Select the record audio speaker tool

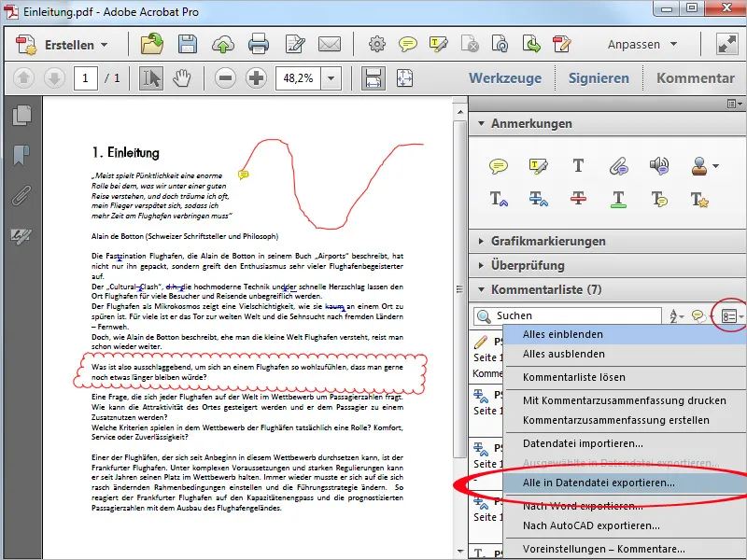click(x=659, y=166)
